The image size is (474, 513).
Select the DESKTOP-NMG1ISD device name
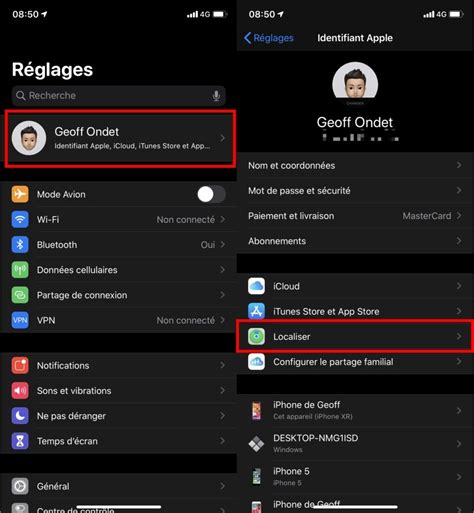pos(316,438)
